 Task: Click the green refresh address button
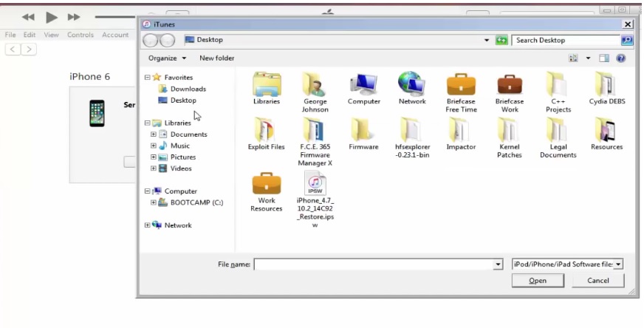501,41
